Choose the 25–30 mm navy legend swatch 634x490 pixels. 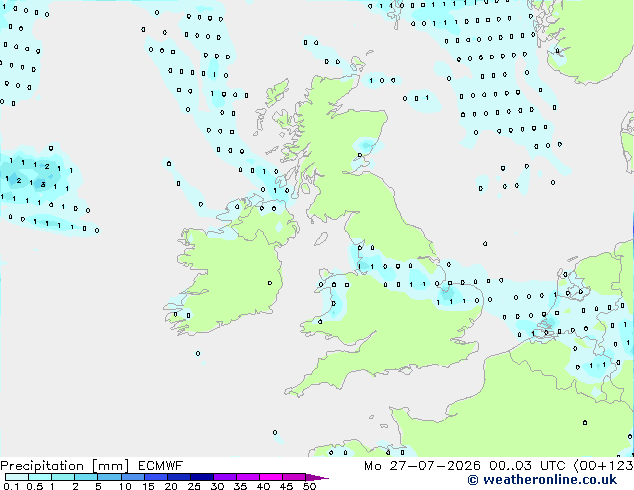tap(201, 477)
